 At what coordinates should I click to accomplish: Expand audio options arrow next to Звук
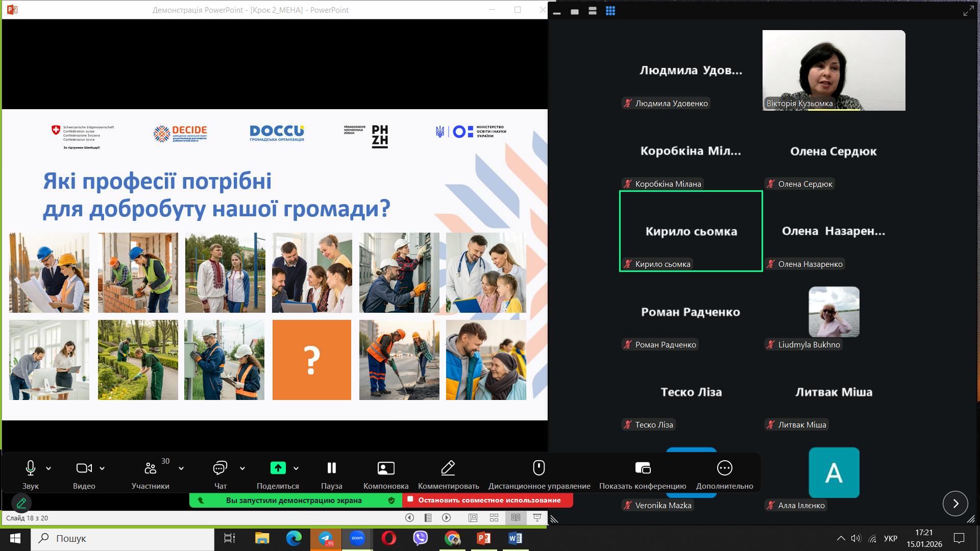(x=48, y=468)
